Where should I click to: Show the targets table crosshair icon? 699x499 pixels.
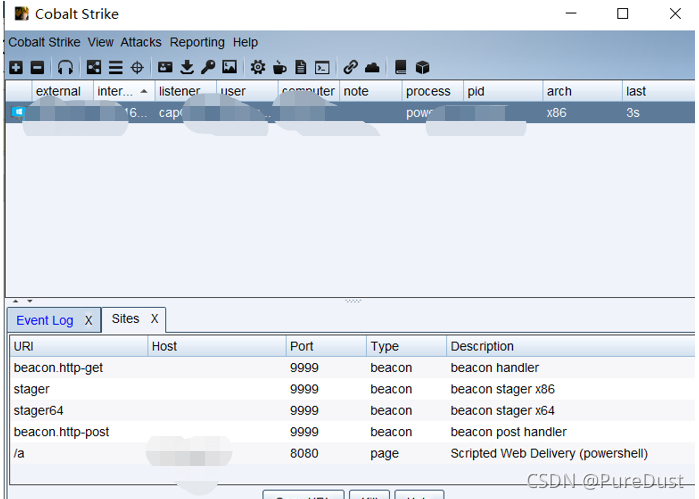pos(137,67)
